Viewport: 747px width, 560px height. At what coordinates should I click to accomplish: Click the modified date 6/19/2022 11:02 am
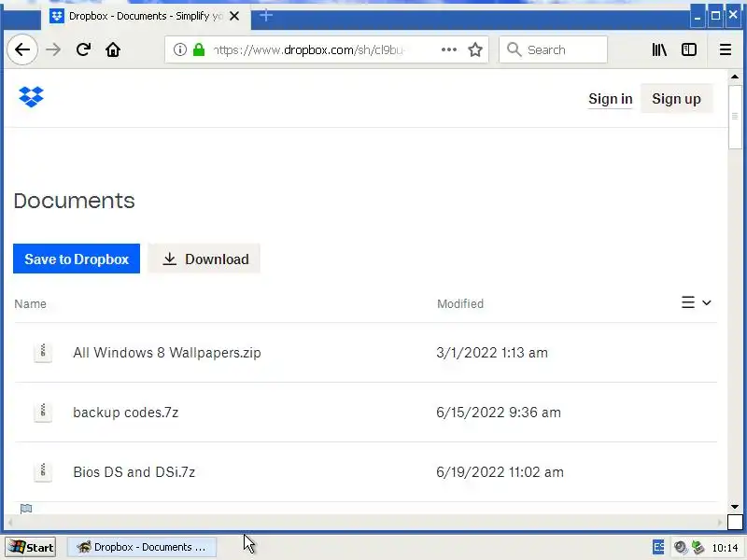[x=500, y=472]
